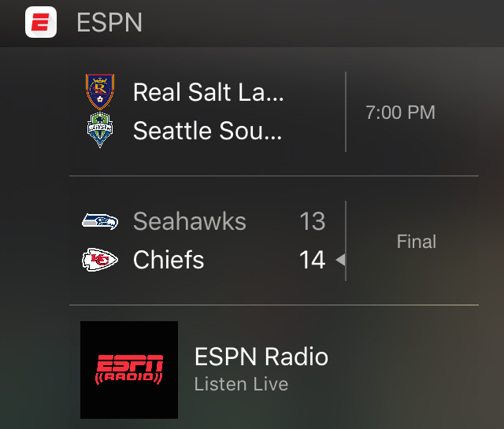Click the Chiefs arrowhead logo
Image resolution: width=504 pixels, height=429 pixels.
pos(100,260)
